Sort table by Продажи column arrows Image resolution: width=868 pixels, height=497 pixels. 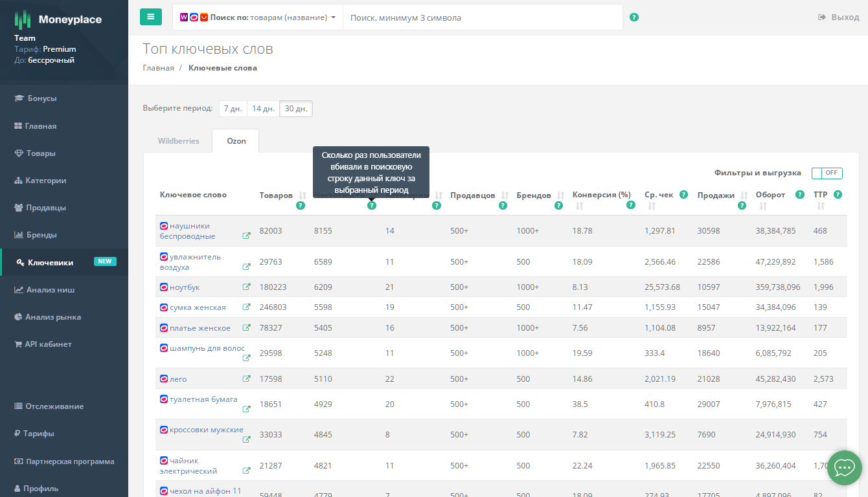(744, 195)
